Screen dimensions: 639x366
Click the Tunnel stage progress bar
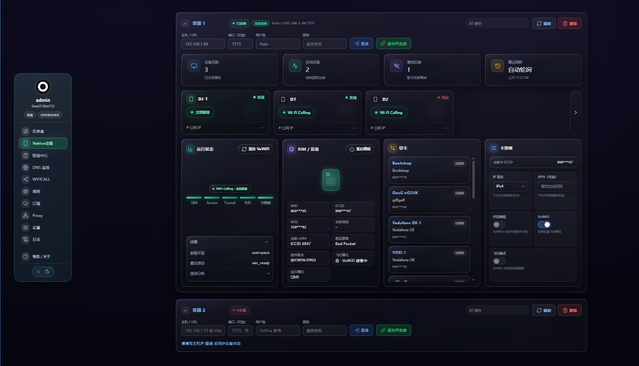coord(229,198)
